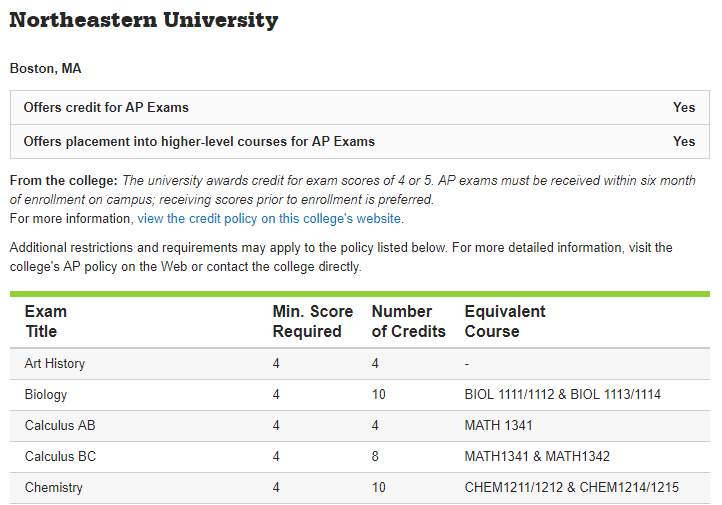Click the 'MATH 1341' equivalent course cell
The image size is (722, 505).
[x=498, y=425]
